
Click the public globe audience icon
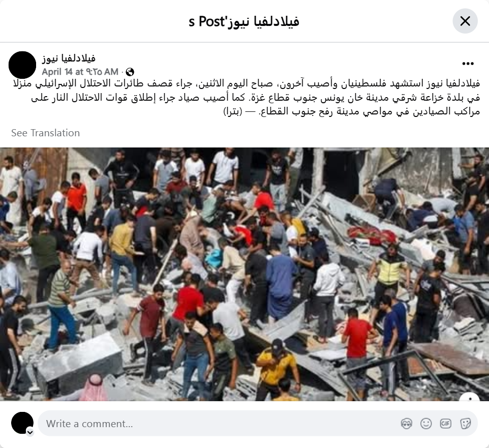(130, 72)
